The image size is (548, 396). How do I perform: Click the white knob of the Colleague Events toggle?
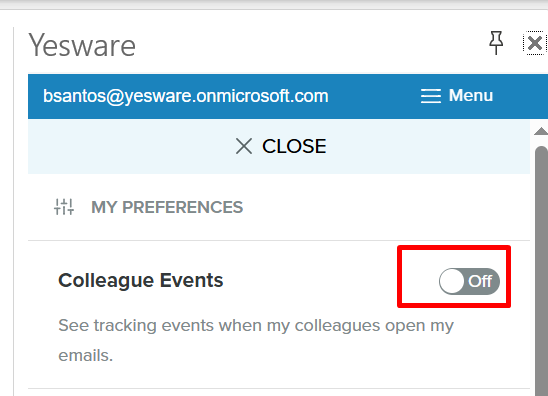452,281
